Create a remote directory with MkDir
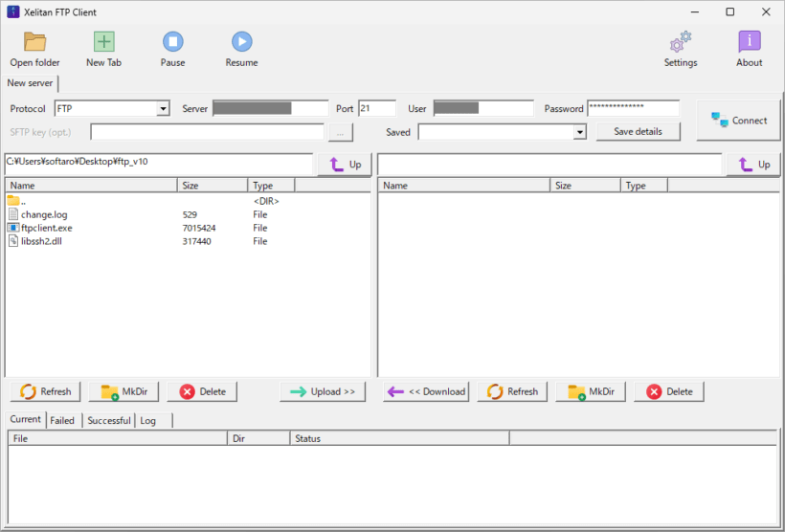785x532 pixels. click(x=591, y=392)
